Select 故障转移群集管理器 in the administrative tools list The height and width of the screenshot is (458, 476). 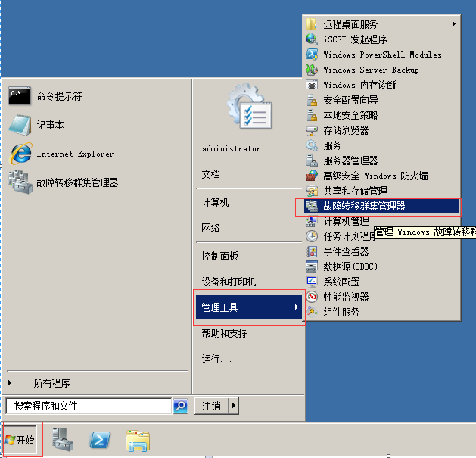click(364, 206)
